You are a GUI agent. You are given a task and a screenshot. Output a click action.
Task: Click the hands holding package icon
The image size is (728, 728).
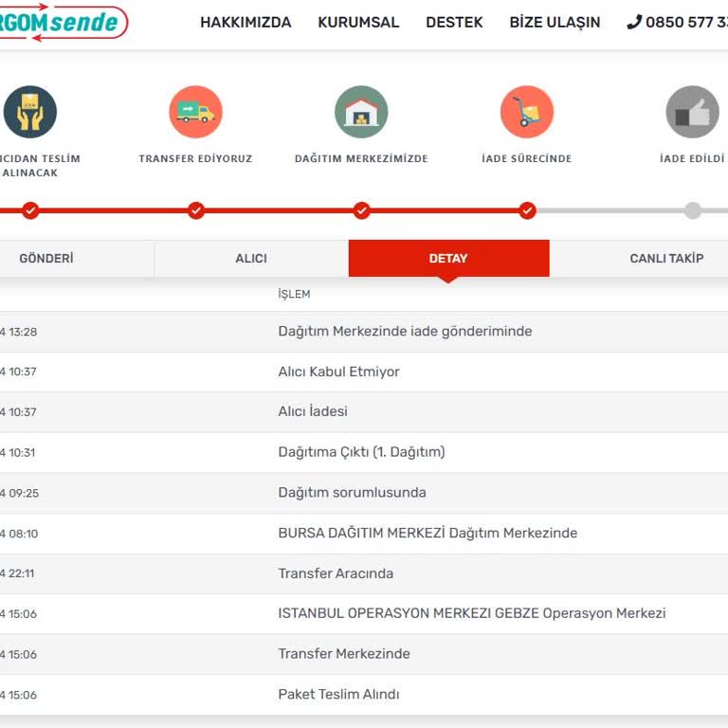(30, 112)
